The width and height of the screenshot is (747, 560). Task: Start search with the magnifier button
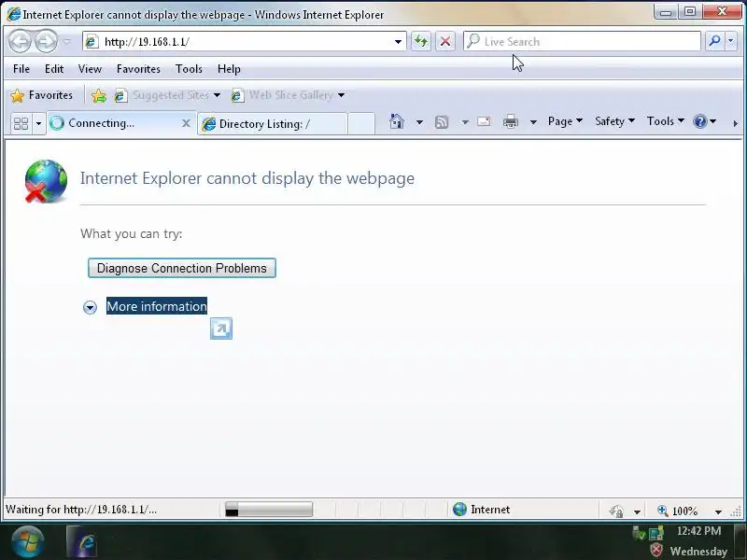[714, 41]
